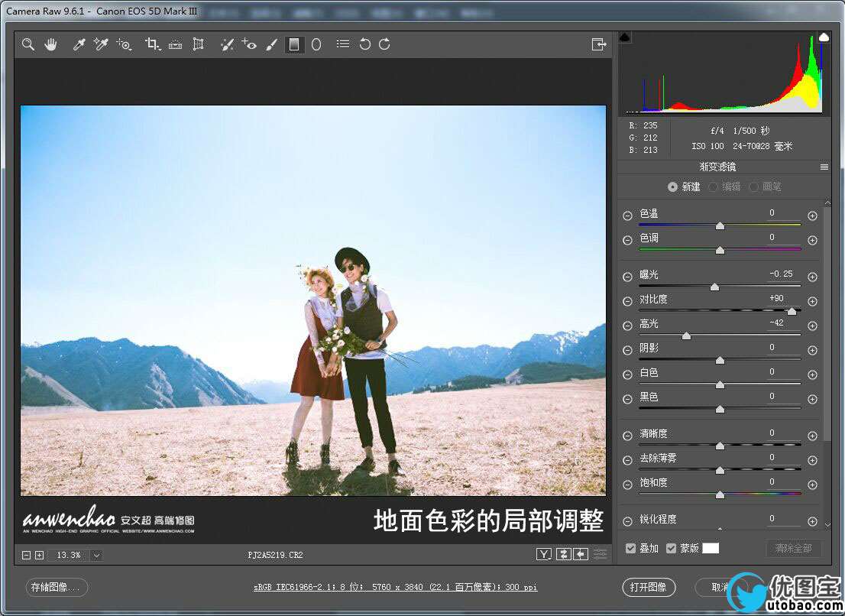This screenshot has width=845, height=616.
Task: Toggle the 蒙版 mask checkbox
Action: 671,548
